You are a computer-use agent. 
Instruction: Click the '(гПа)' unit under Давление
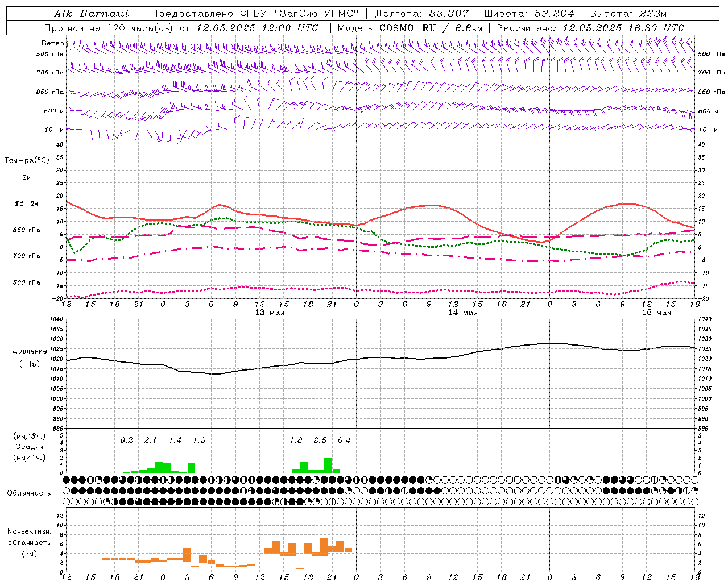[29, 364]
